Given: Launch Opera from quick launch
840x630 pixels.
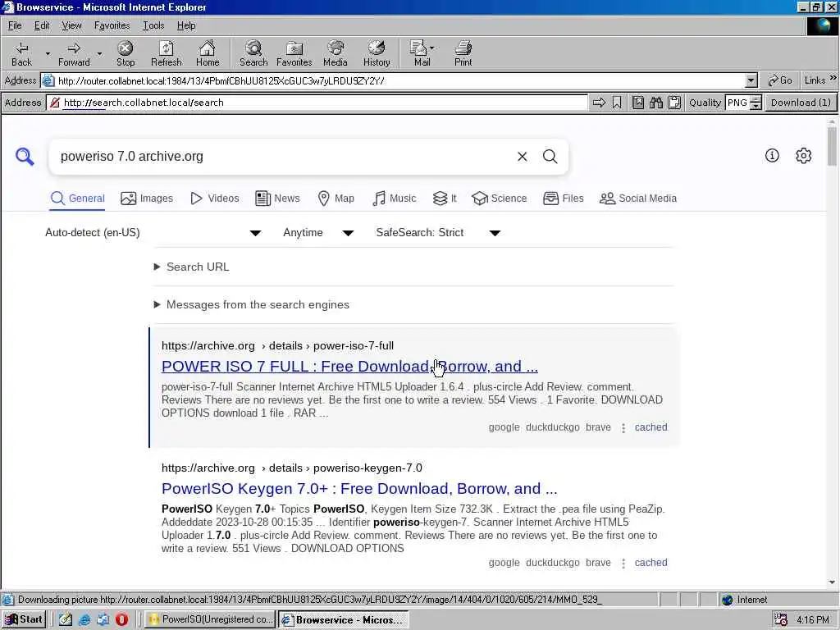Looking at the screenshot, I should click(x=121, y=619).
